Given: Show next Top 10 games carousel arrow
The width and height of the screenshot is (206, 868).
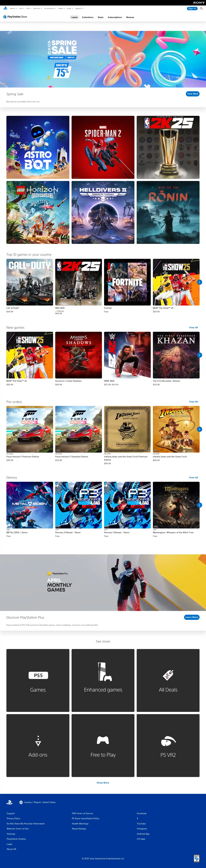Looking at the screenshot, I should click(x=200, y=282).
